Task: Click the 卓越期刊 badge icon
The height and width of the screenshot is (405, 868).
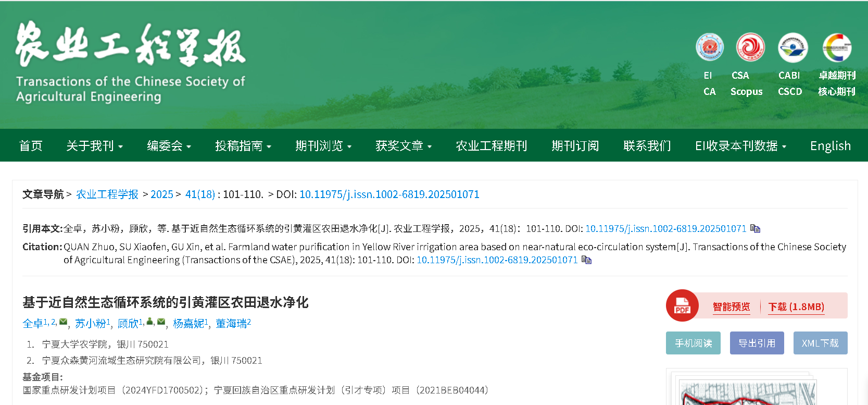Action: (837, 47)
